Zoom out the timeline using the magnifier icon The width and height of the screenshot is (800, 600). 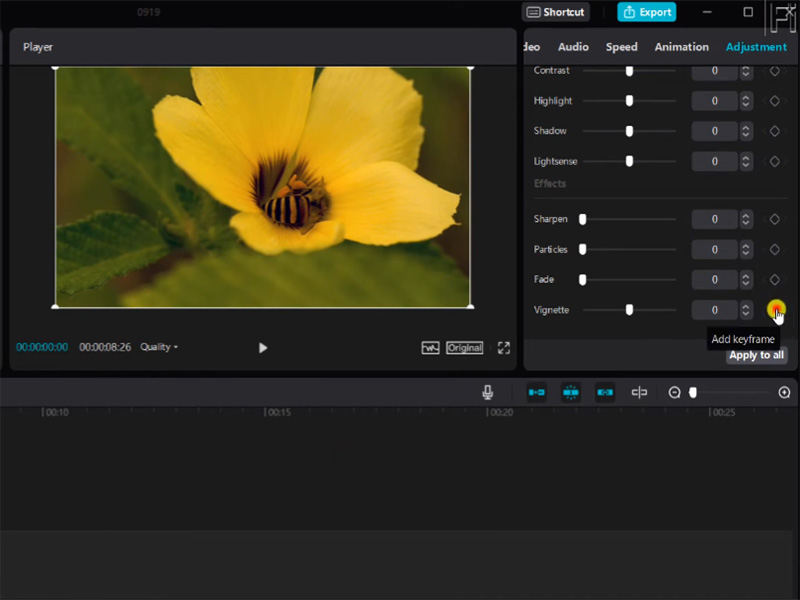click(675, 392)
